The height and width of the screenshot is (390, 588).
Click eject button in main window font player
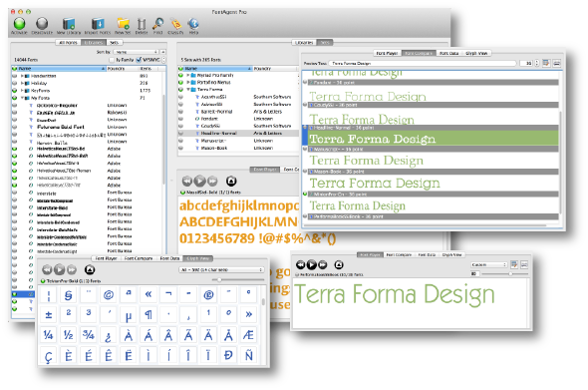[x=231, y=182]
